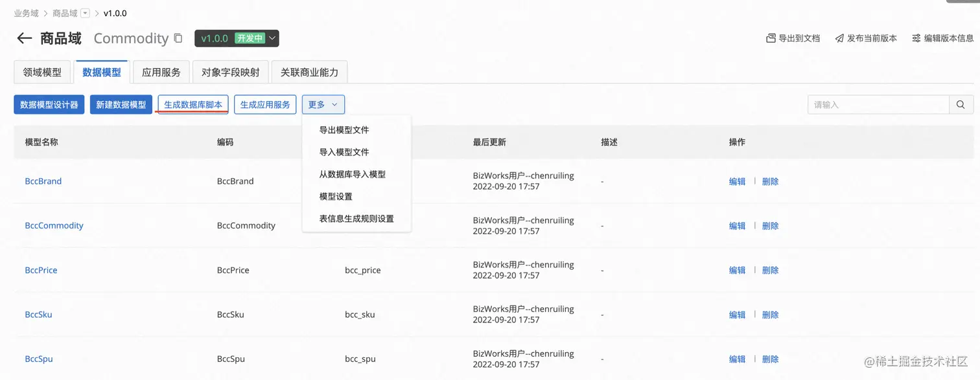The image size is (980, 380).
Task: Open the 关联商业能力 tab
Action: point(309,72)
